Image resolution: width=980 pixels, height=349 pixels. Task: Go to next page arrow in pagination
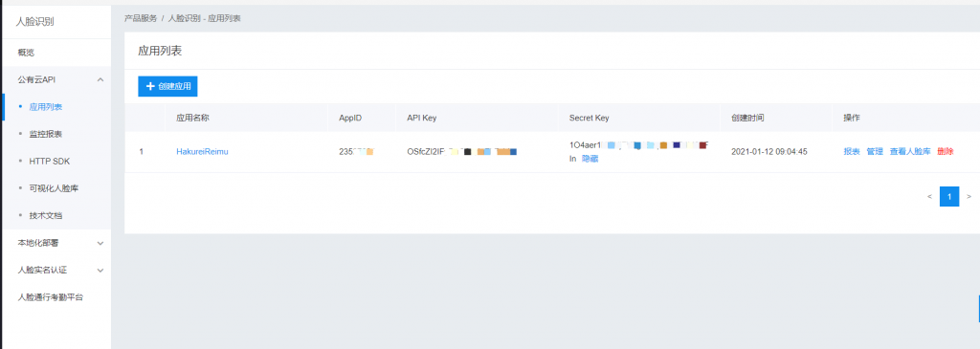tap(969, 196)
